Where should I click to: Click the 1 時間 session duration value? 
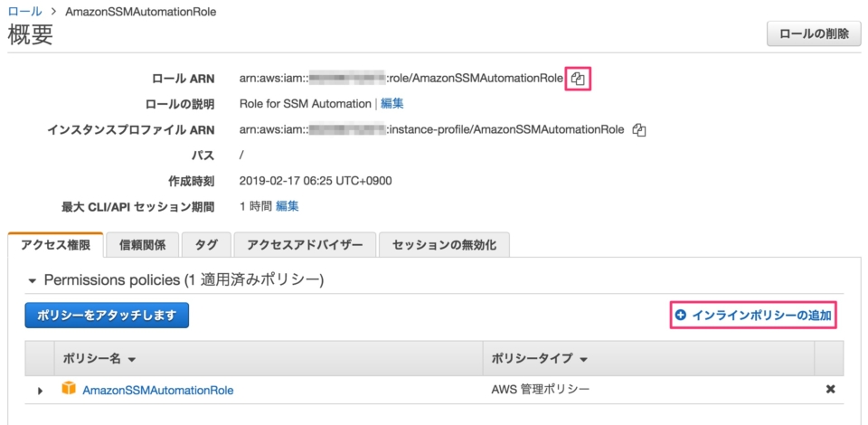click(x=256, y=206)
